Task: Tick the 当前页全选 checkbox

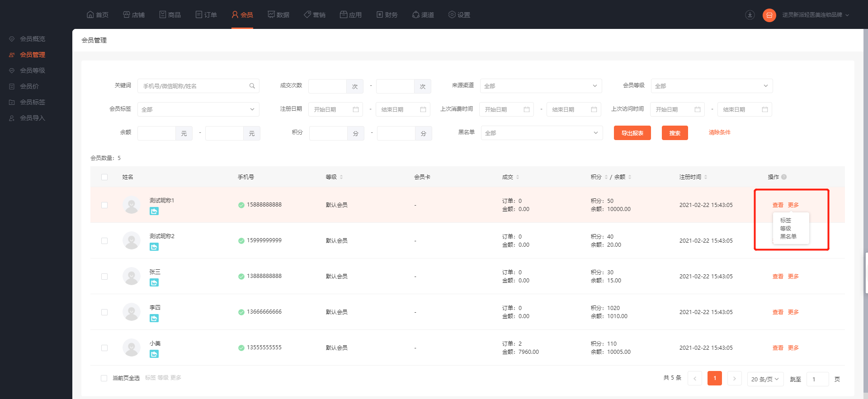Action: (x=104, y=378)
